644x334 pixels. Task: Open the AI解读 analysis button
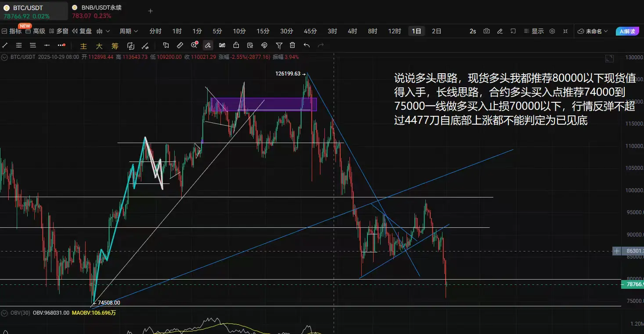coord(626,31)
